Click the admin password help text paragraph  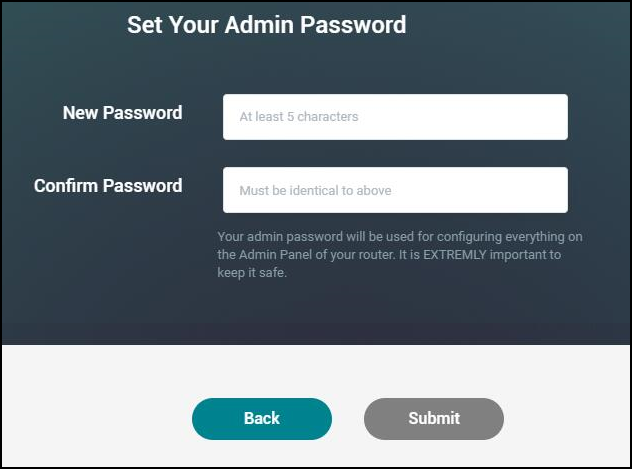tap(399, 255)
